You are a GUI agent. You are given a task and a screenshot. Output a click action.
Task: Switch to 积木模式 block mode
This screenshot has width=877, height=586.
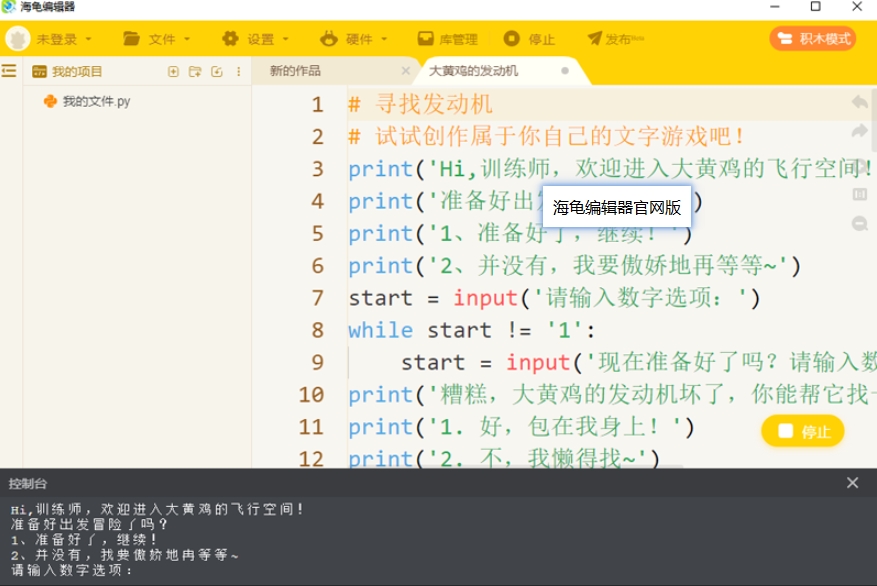(813, 39)
